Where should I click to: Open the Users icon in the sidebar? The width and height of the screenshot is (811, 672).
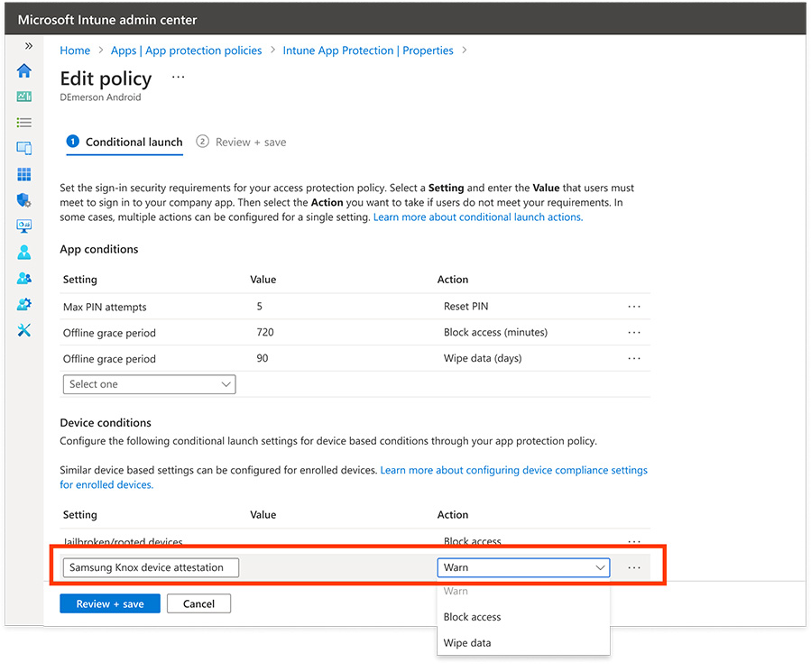coord(23,253)
